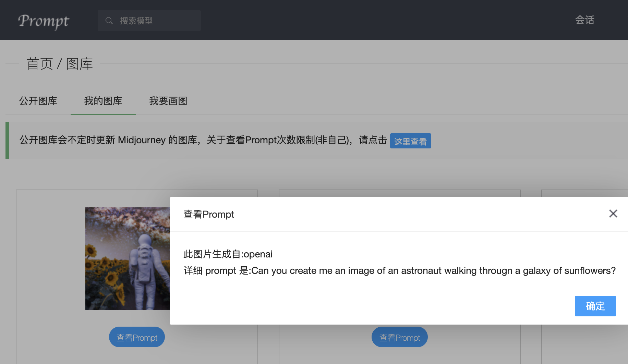Click the magnifier search icon
Screen dimensions: 628x364
coord(109,21)
